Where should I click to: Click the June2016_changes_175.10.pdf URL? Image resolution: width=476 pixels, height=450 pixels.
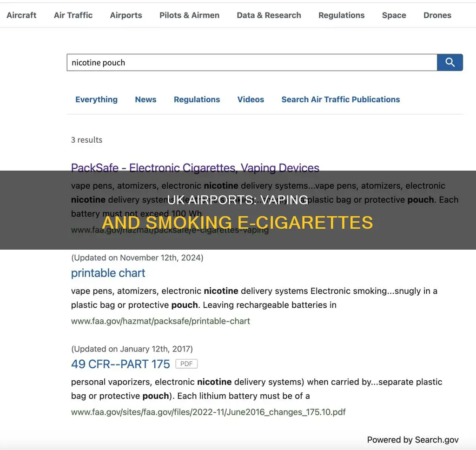pos(208,412)
